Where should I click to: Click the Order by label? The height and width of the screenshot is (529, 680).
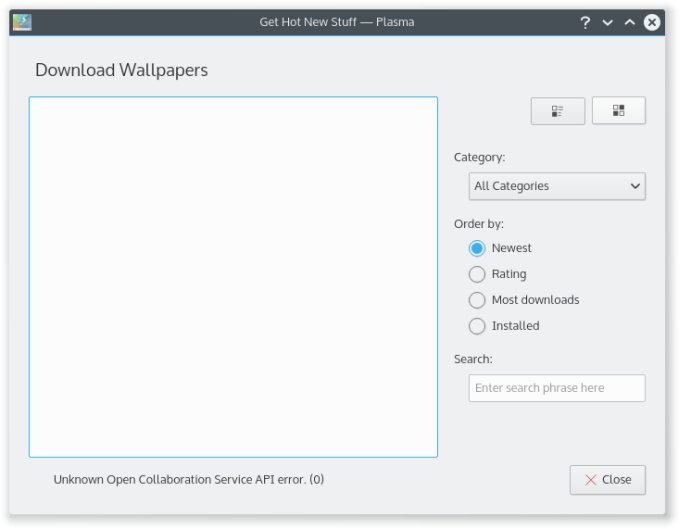479,224
